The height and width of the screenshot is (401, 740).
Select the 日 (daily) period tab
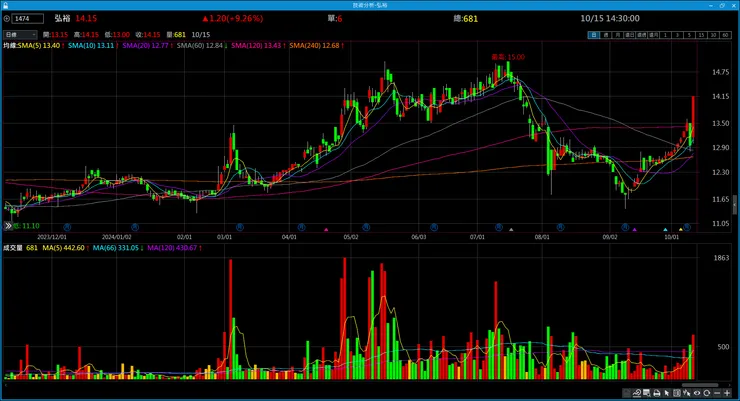point(594,35)
